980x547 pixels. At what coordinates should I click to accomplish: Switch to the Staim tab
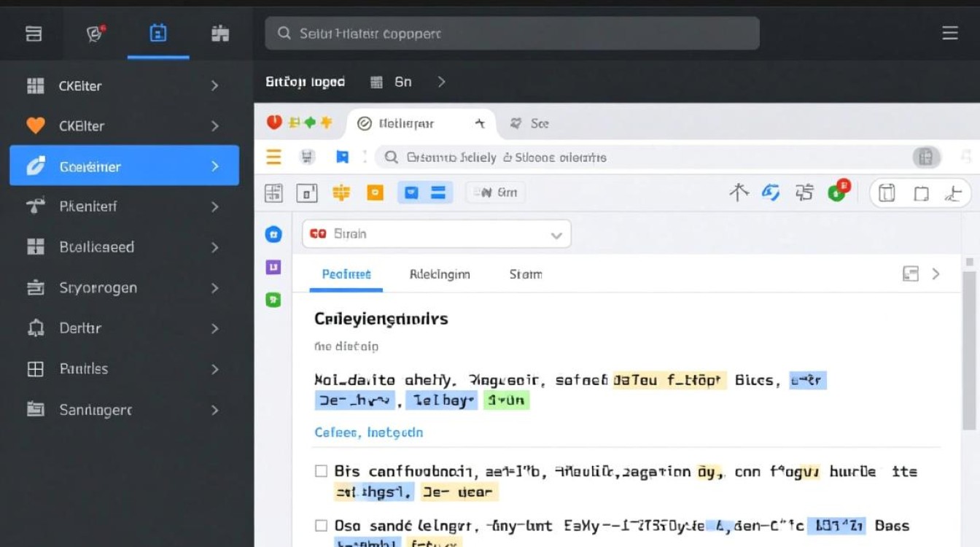coord(525,274)
